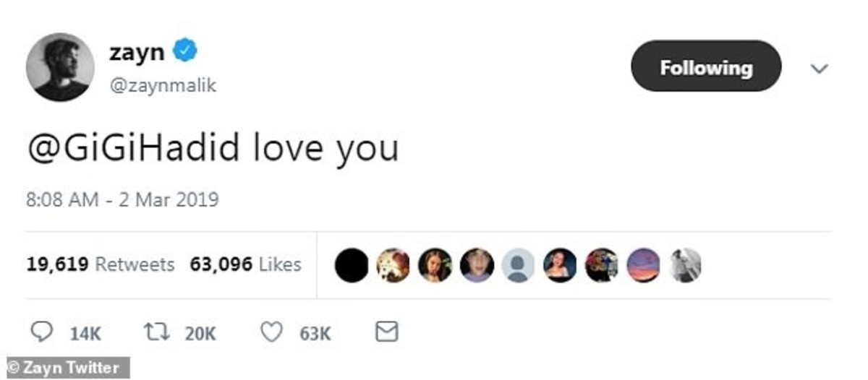Click the 14K reply count
Screen dimensions: 868x380
pyautogui.click(x=85, y=334)
